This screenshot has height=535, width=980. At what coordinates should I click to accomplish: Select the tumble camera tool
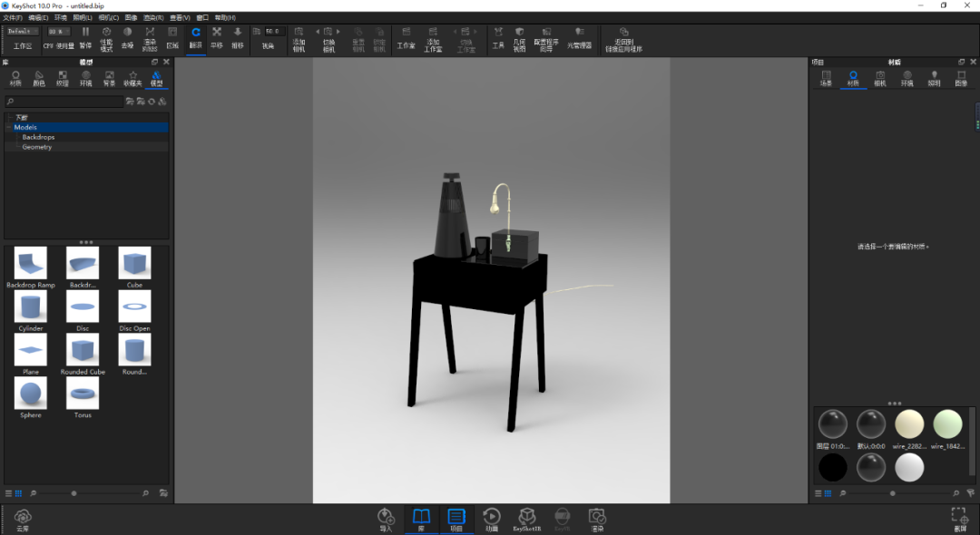(196, 38)
